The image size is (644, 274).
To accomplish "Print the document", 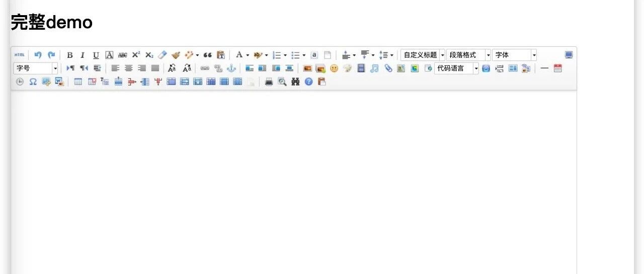I will click(269, 82).
